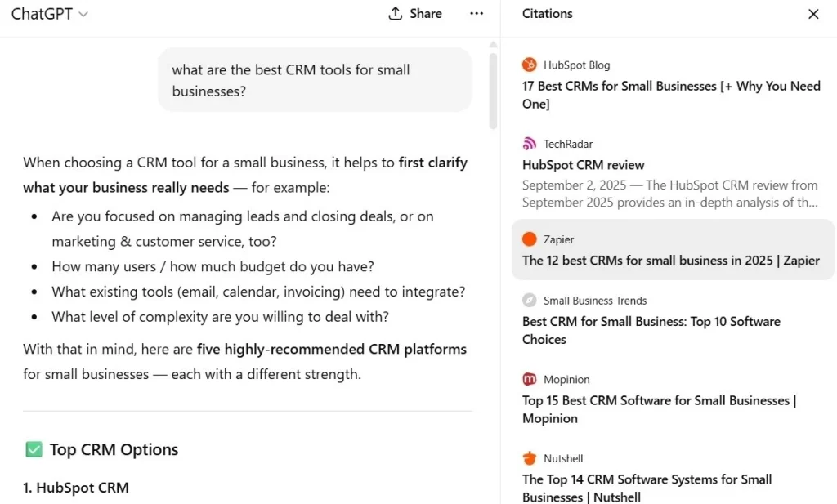
Task: Click the 'TechRadar' source name label
Action: click(568, 144)
